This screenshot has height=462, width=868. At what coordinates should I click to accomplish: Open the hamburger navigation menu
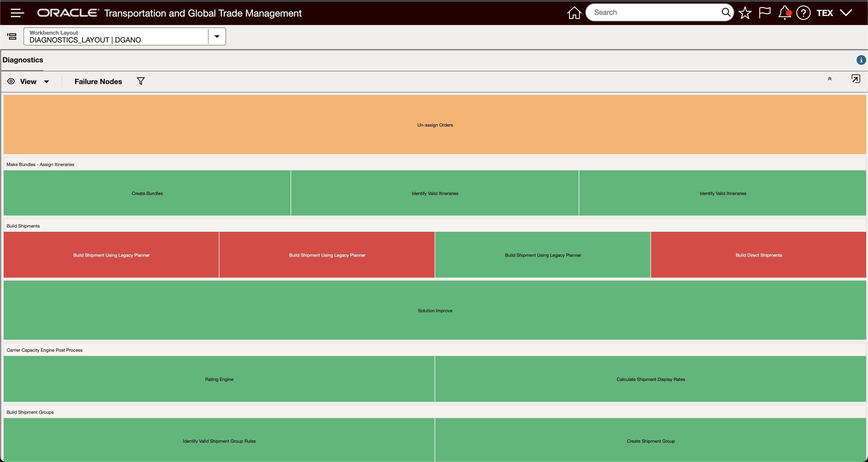click(17, 13)
